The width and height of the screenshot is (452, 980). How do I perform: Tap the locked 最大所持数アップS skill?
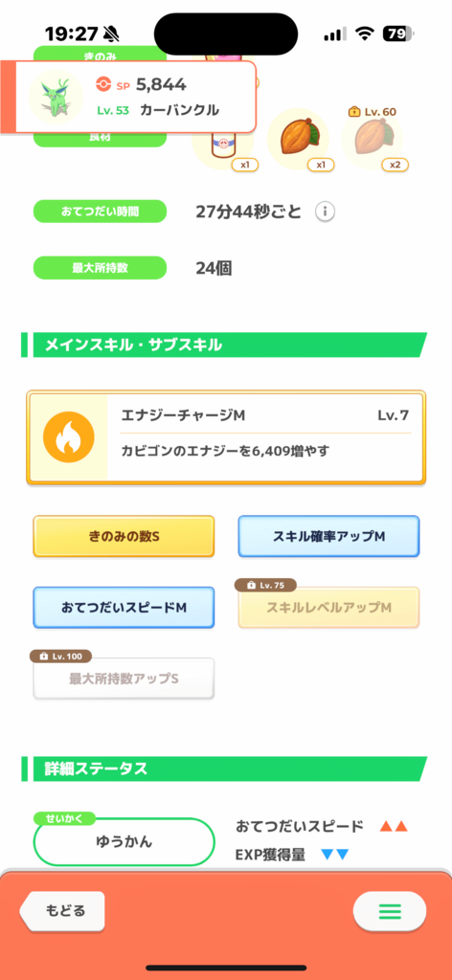(x=124, y=679)
